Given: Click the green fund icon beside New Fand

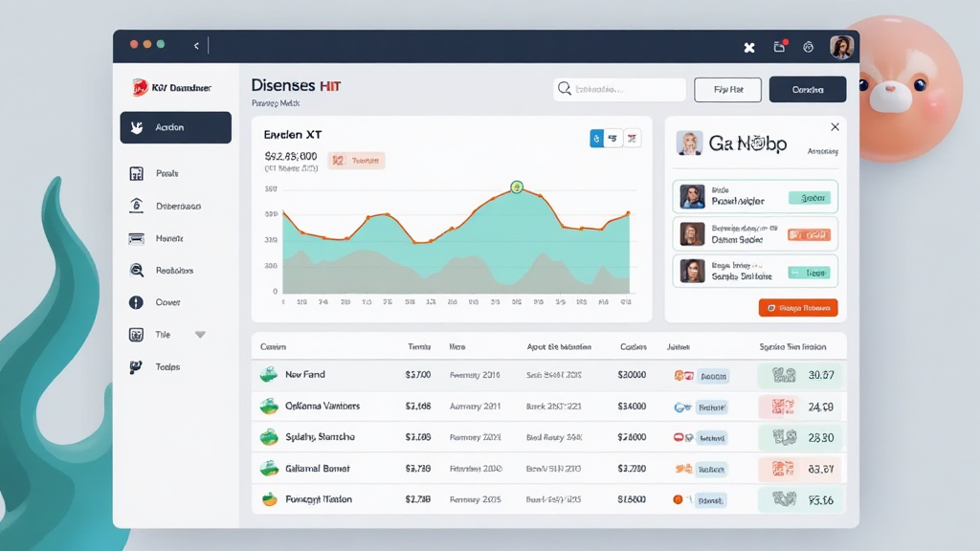Looking at the screenshot, I should [269, 375].
